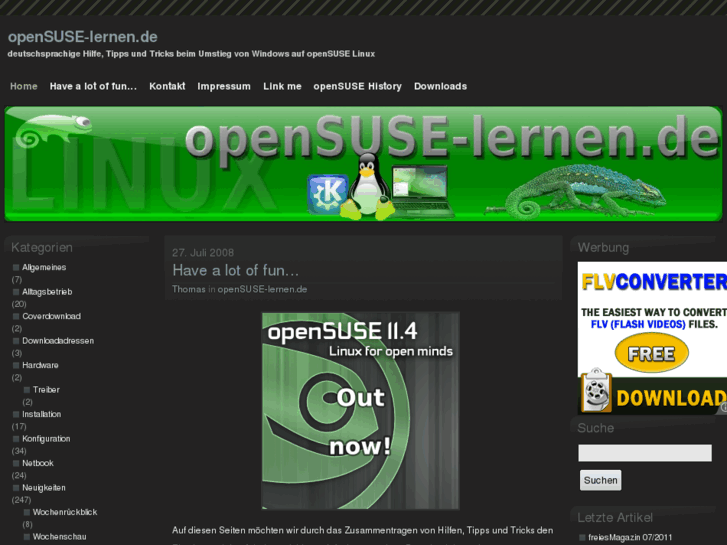Screen dimensions: 727x545
Task: Open the Netbook category
Action: coord(38,463)
